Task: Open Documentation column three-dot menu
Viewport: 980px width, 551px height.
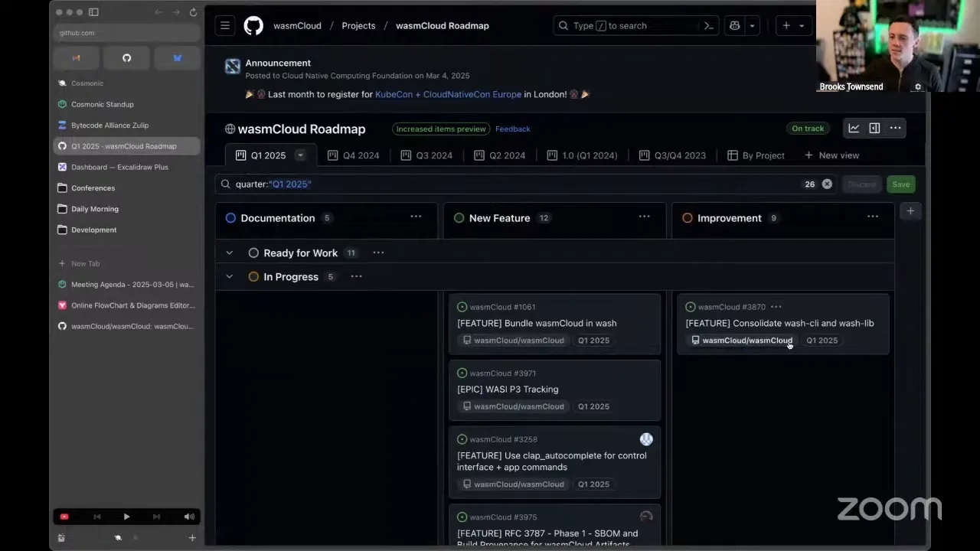Action: (416, 217)
